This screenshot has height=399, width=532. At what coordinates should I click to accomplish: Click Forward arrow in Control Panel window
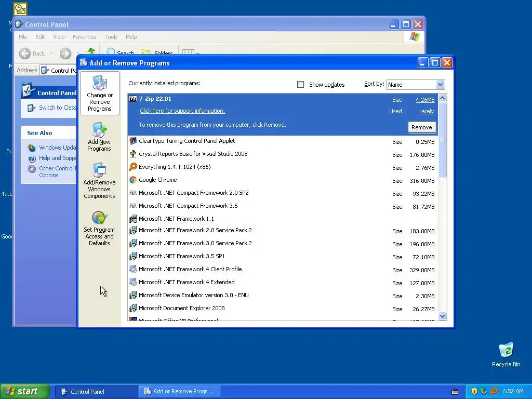tap(65, 54)
